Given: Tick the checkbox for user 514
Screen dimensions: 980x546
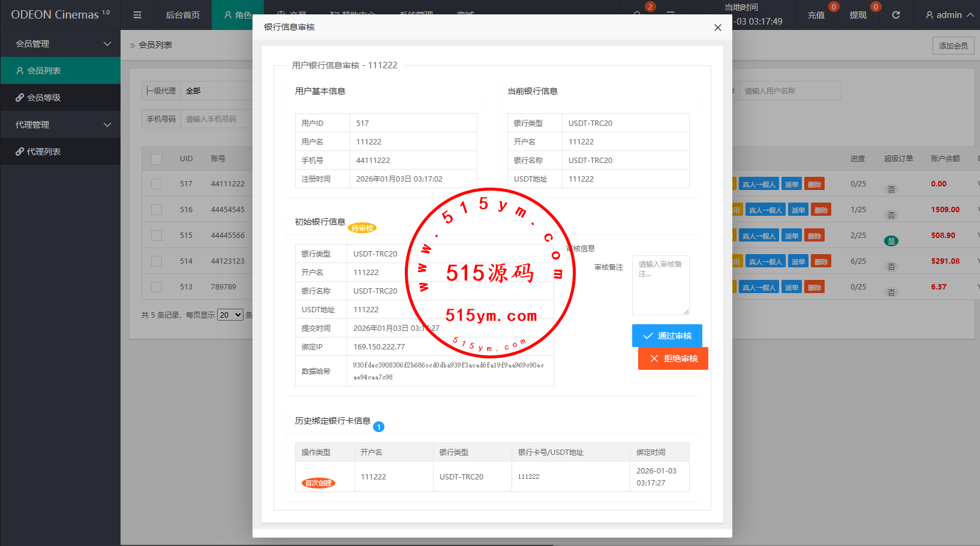Looking at the screenshot, I should (157, 261).
